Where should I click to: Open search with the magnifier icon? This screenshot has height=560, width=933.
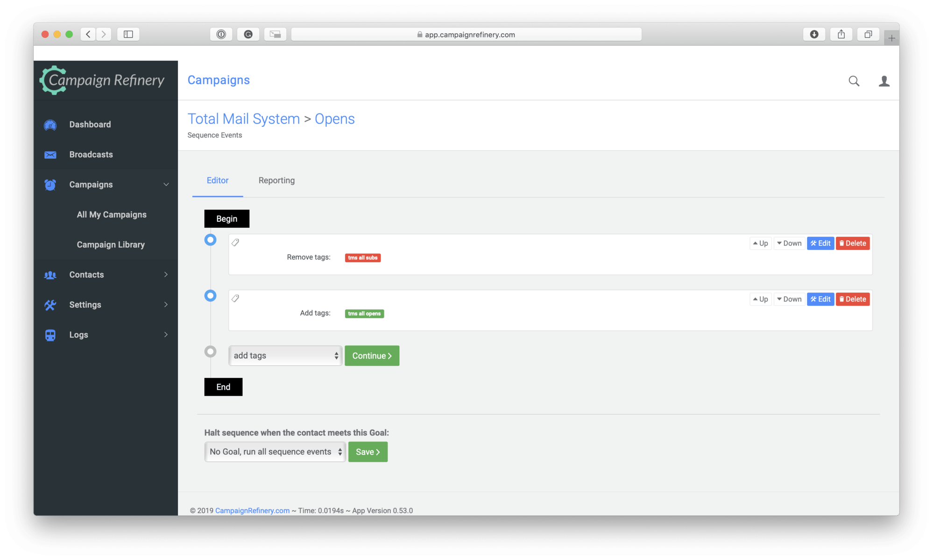click(854, 81)
